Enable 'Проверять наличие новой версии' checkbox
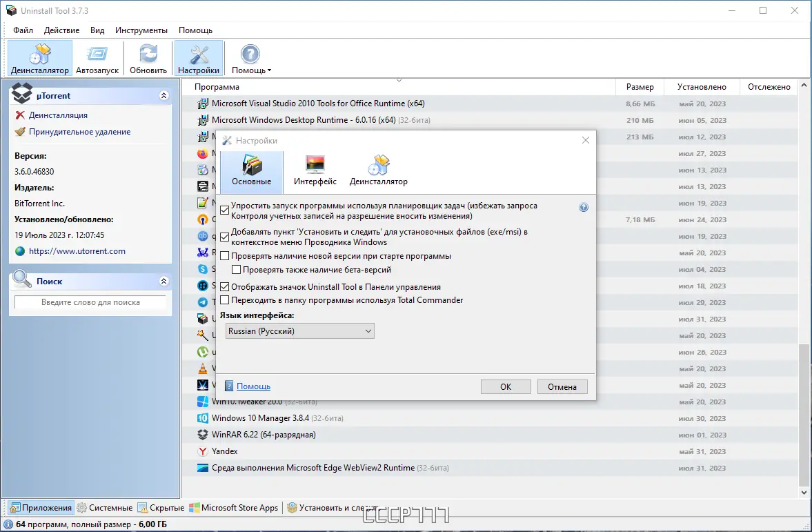Viewport: 812px width, 532px height. click(225, 256)
